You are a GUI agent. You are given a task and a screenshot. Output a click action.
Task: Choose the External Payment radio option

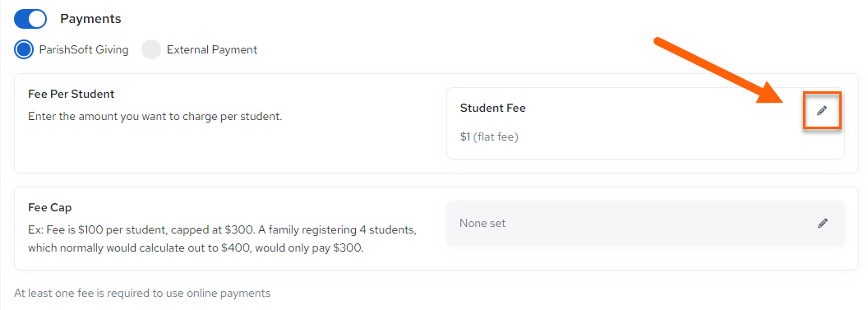pos(150,50)
